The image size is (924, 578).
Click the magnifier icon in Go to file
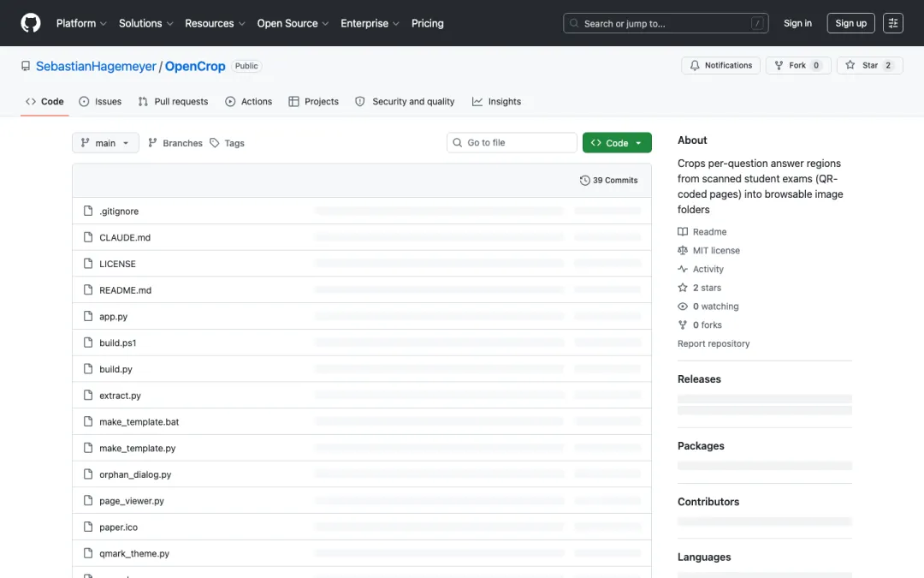[x=457, y=143]
